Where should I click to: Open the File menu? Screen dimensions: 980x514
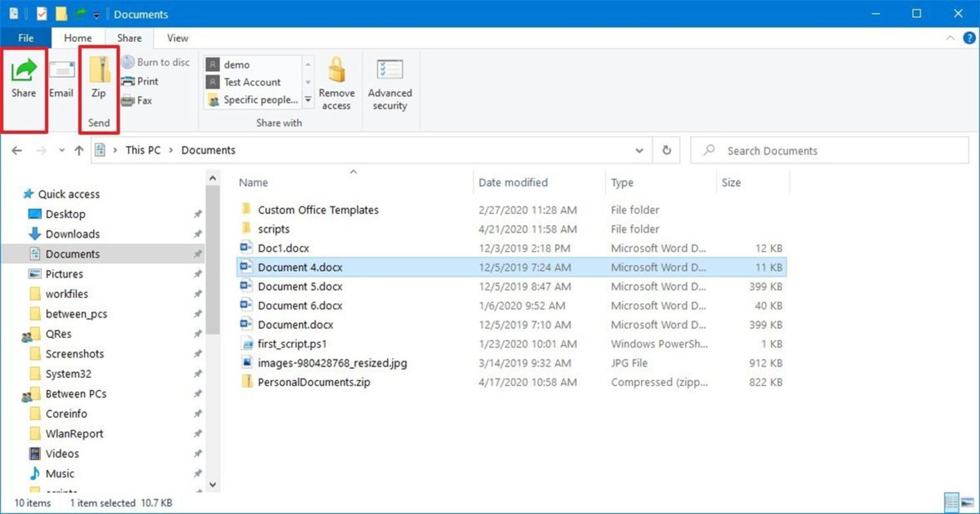pos(26,38)
